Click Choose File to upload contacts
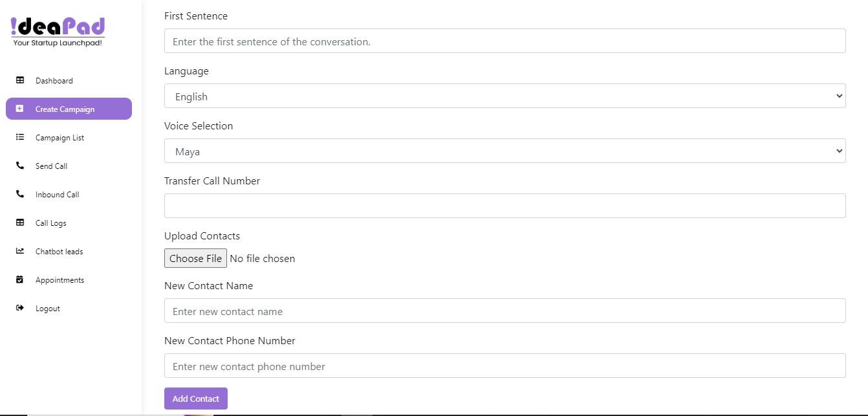Screen dimensions: 868x416 pos(195,258)
